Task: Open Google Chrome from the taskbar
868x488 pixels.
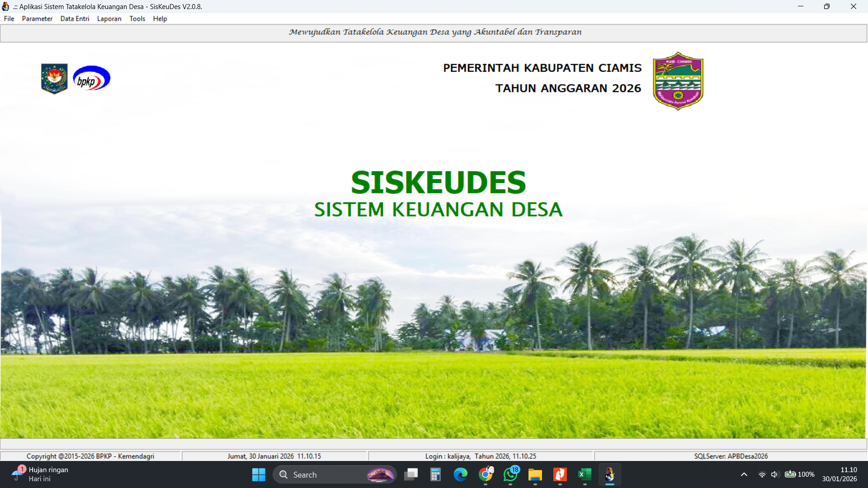Action: [x=486, y=474]
